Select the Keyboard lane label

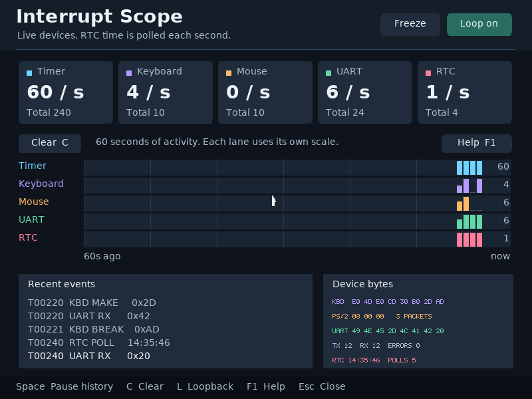(x=41, y=184)
